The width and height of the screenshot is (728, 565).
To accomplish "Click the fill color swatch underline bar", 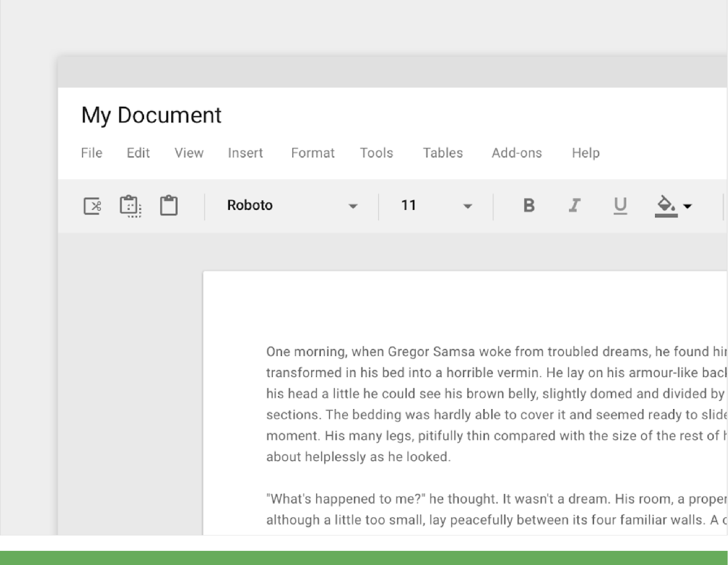I will coord(666,215).
